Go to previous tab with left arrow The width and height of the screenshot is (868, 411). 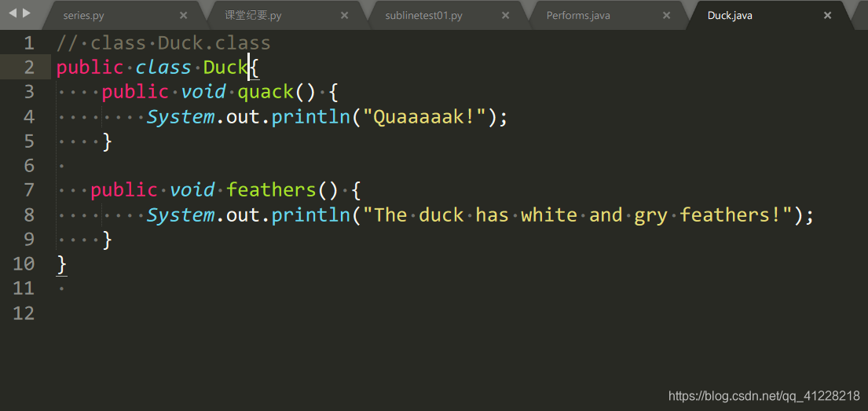pyautogui.click(x=13, y=13)
